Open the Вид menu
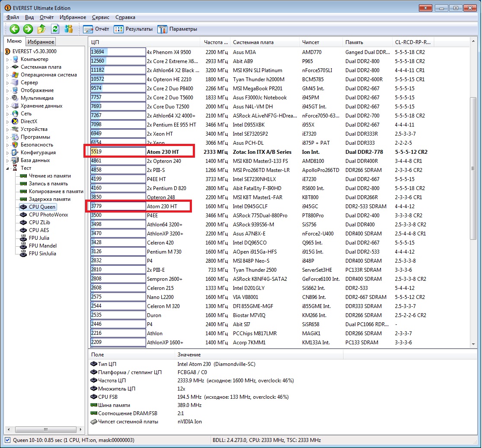 click(x=29, y=17)
